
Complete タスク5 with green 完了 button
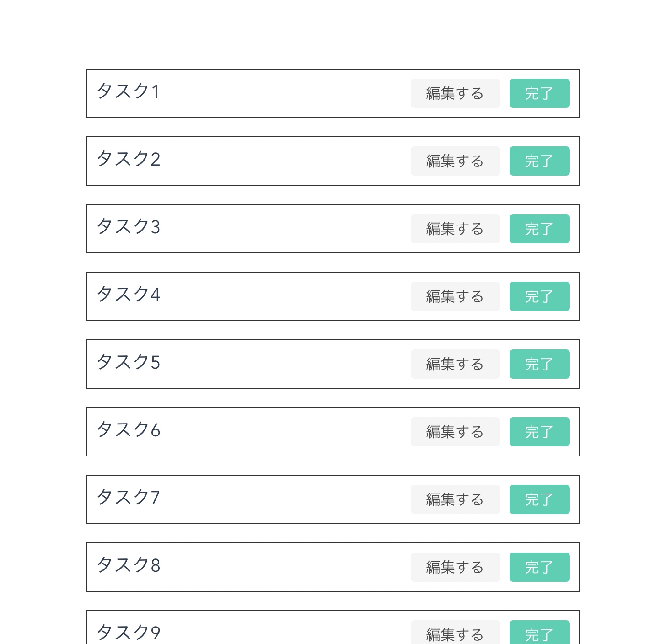(x=539, y=364)
